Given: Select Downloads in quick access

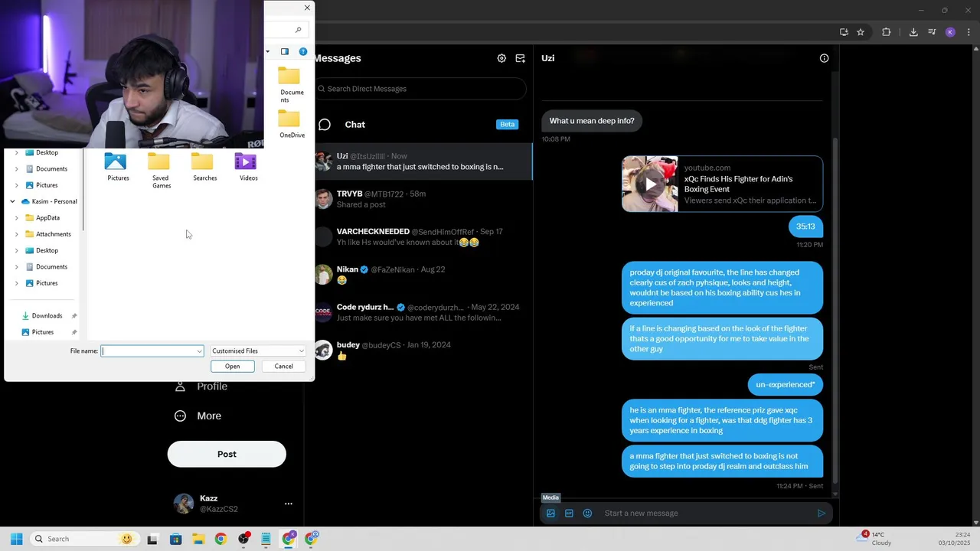Looking at the screenshot, I should tap(47, 315).
